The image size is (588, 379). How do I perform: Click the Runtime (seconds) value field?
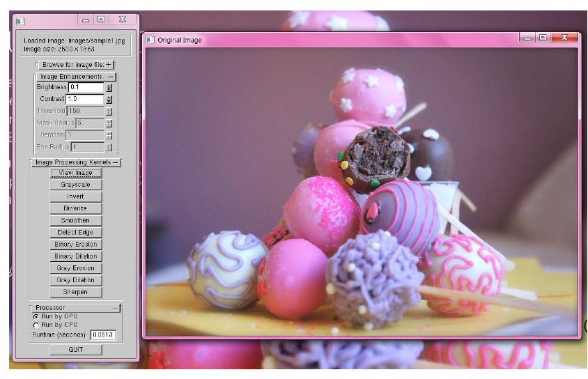click(x=103, y=335)
